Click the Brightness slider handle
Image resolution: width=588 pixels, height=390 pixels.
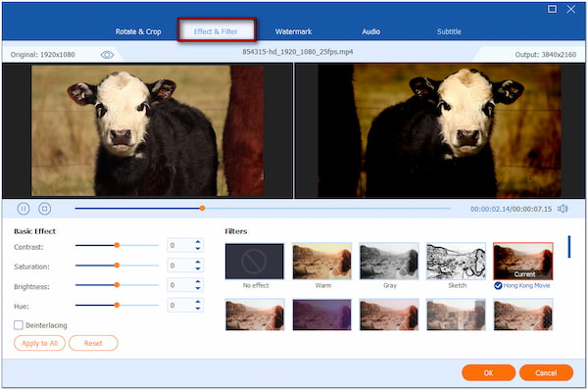coord(117,285)
